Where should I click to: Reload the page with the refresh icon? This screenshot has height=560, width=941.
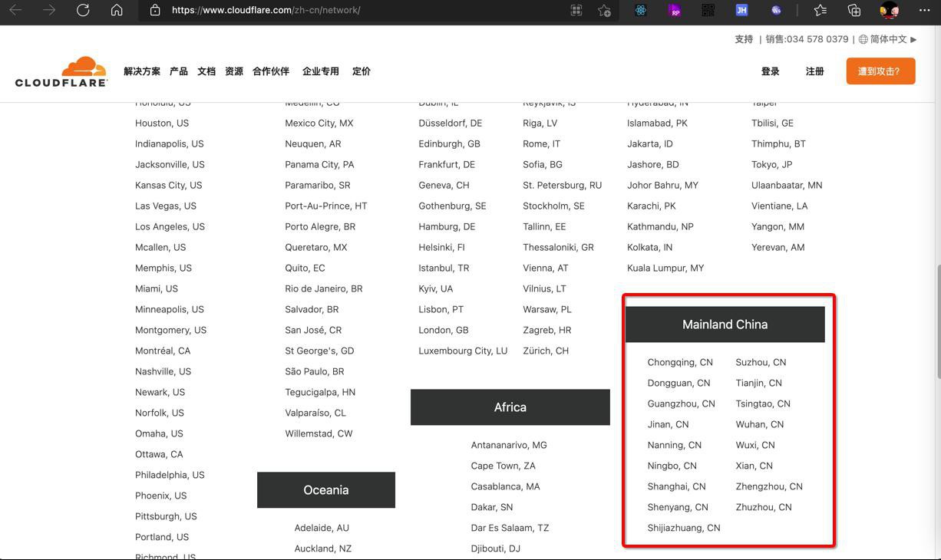[x=83, y=10]
